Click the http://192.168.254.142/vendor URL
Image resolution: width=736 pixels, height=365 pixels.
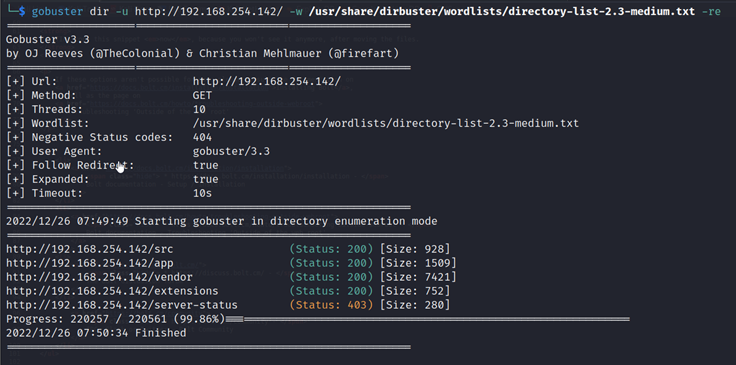tap(100, 277)
